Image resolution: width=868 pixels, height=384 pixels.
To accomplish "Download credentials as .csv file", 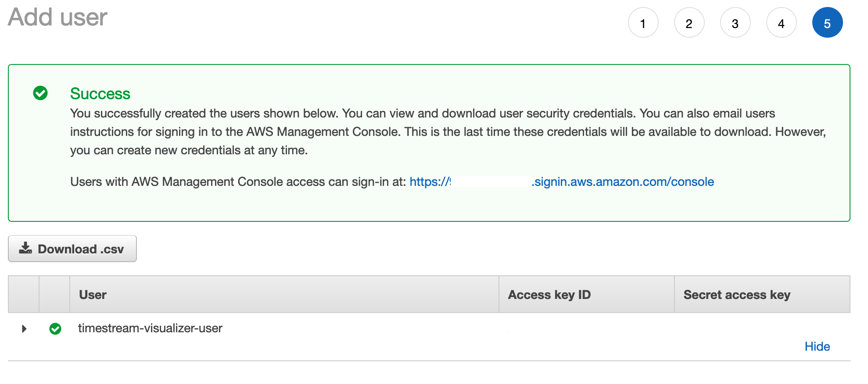I will (x=72, y=249).
